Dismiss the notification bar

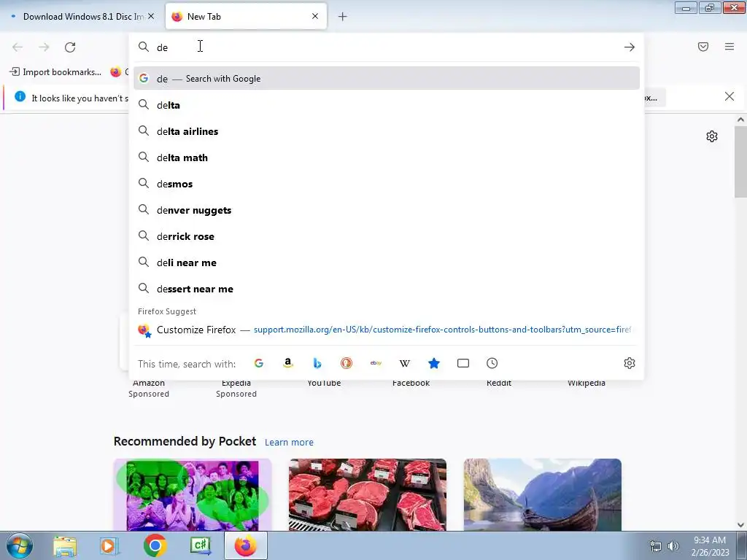[729, 97]
